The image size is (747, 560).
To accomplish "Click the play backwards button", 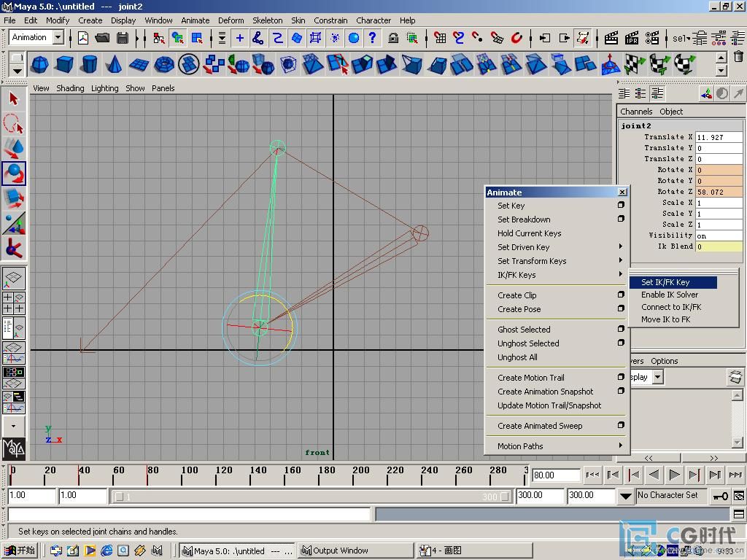I will [654, 475].
